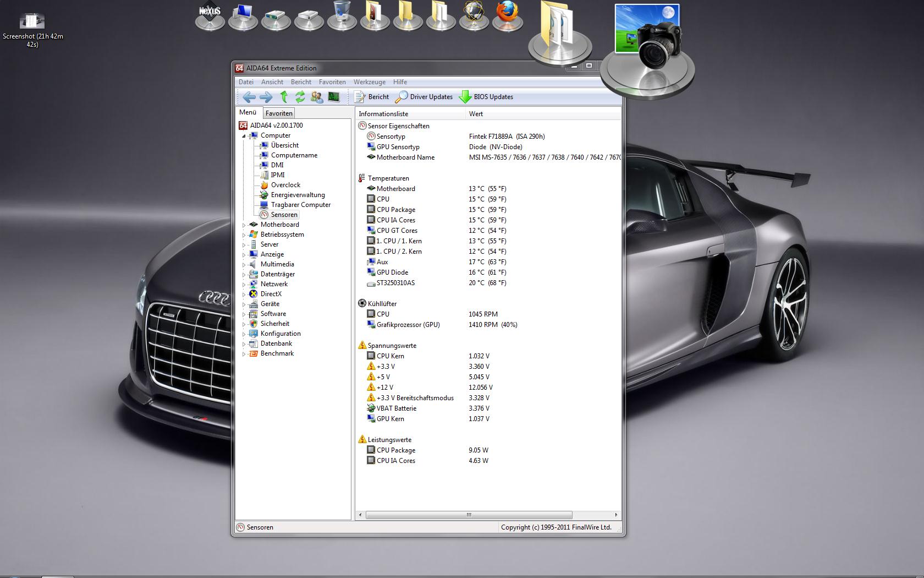Expand the Benchmark tree node

coord(244,354)
